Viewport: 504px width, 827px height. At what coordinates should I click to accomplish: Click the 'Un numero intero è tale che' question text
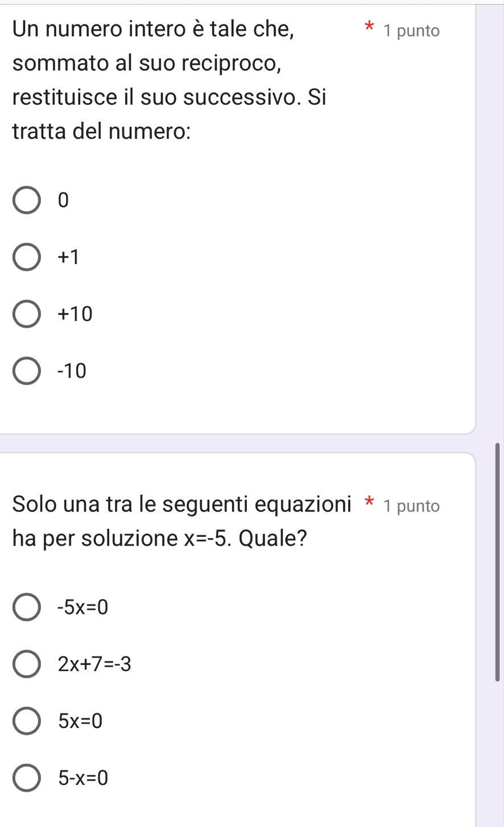tap(154, 28)
